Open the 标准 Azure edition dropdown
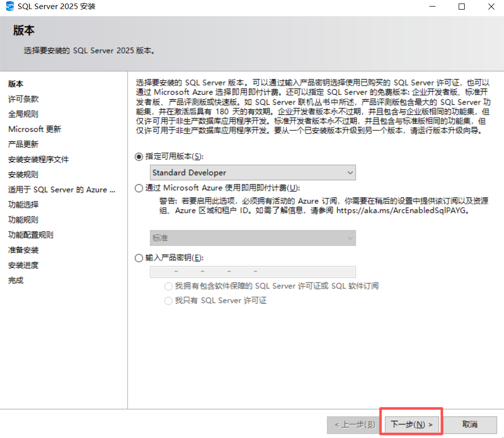 (253, 238)
